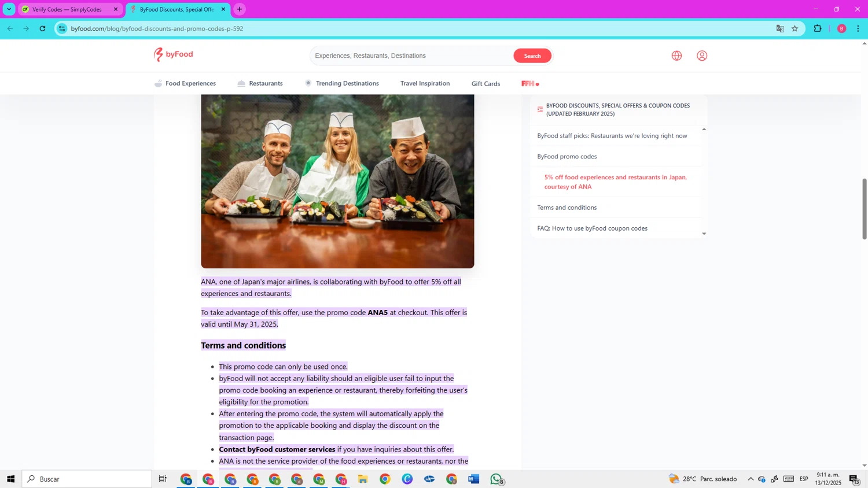This screenshot has height=488, width=868.
Task: Click the address bar URL
Action: (157, 28)
